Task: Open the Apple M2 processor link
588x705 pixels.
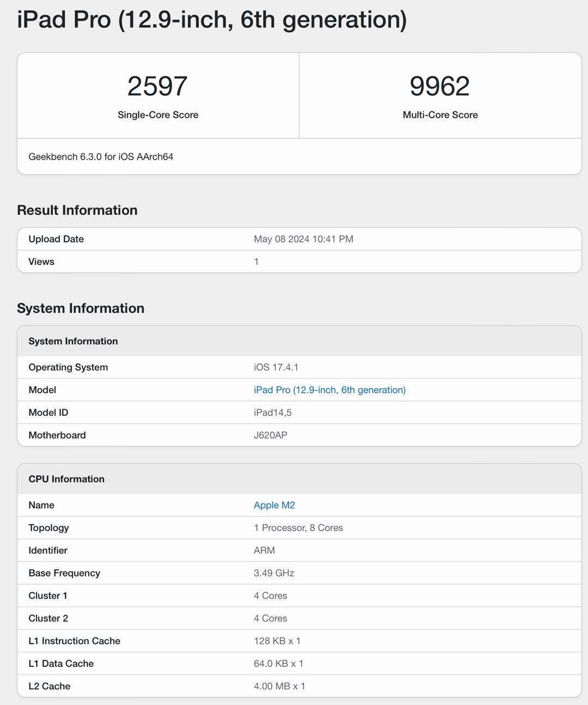Action: pyautogui.click(x=274, y=505)
